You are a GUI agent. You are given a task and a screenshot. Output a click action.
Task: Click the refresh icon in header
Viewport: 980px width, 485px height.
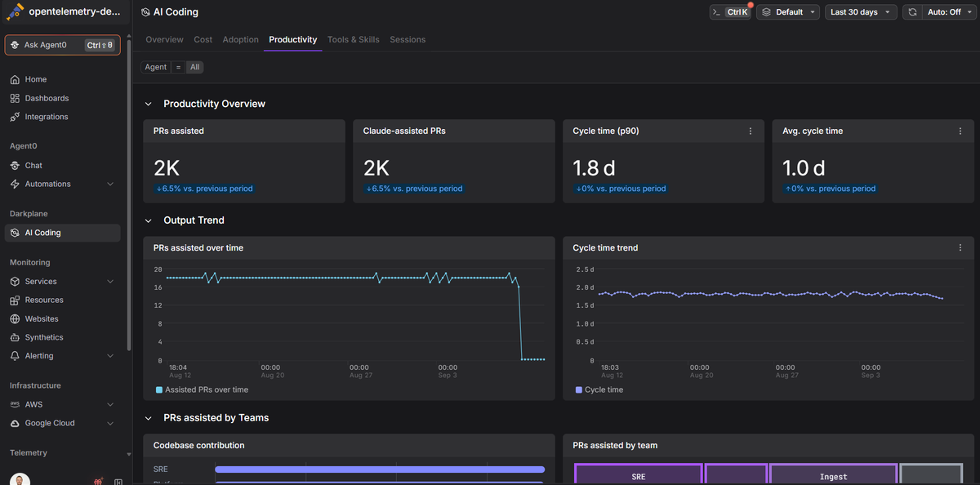(x=912, y=12)
